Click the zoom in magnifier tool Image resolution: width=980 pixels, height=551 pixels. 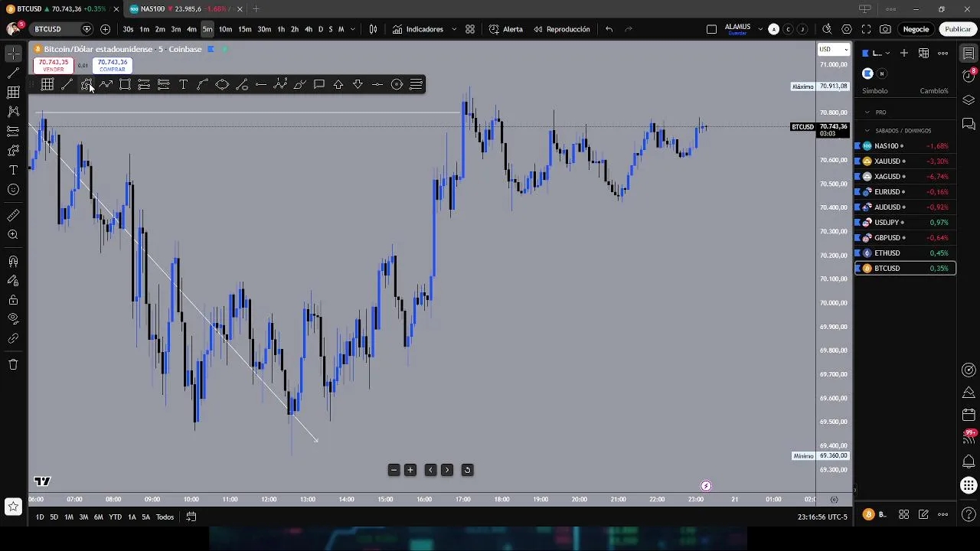[13, 235]
